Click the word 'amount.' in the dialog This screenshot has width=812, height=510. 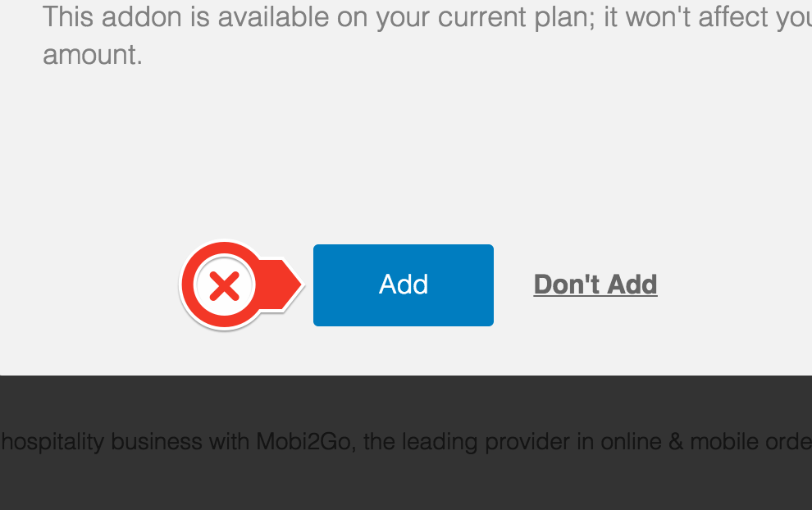(x=92, y=54)
